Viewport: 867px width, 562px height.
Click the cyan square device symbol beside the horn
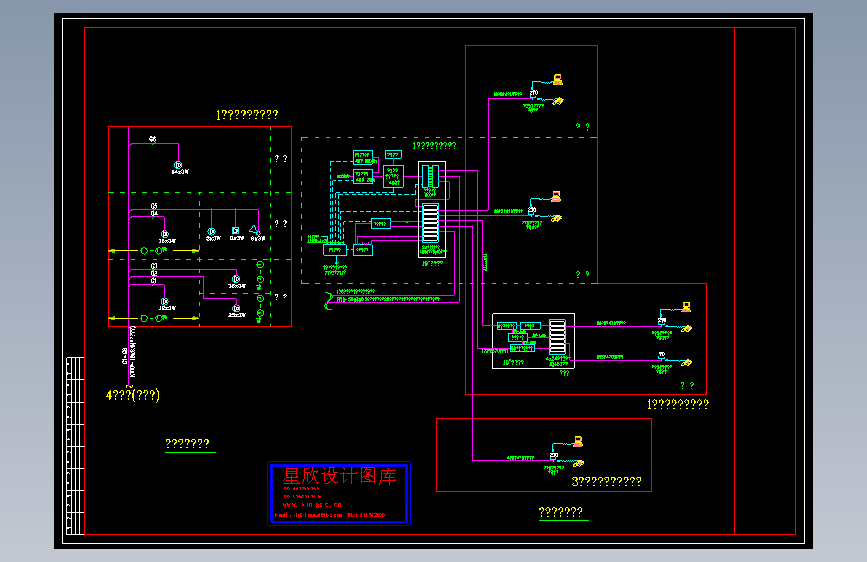pyautogui.click(x=236, y=231)
